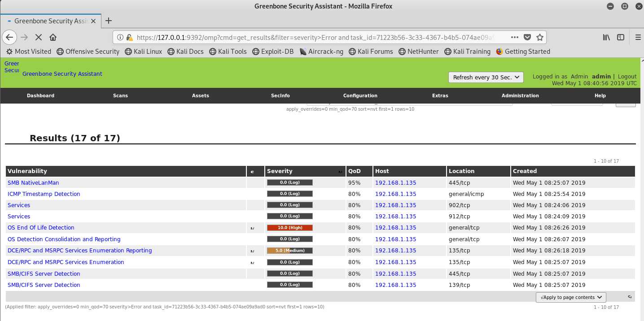Click 0.0 (Log) severity bar for SMB NativeLanMan
Screen dimensions: 644x321
click(290, 182)
